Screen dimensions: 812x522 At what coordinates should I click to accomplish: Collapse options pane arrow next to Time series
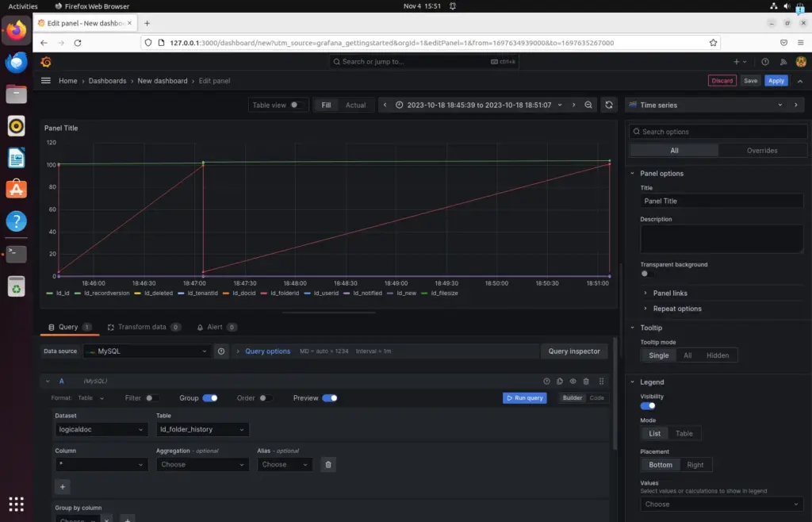796,106
